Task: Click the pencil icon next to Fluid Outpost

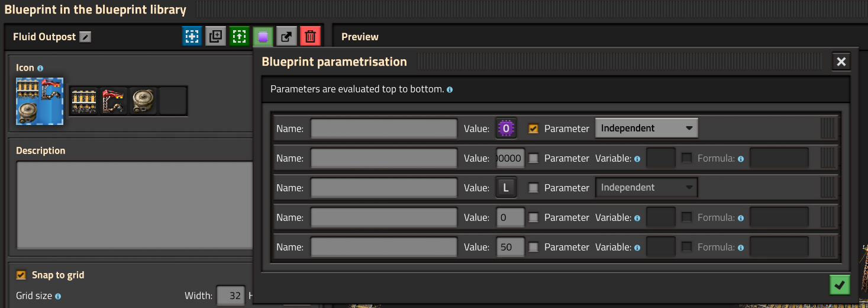Action: [86, 37]
